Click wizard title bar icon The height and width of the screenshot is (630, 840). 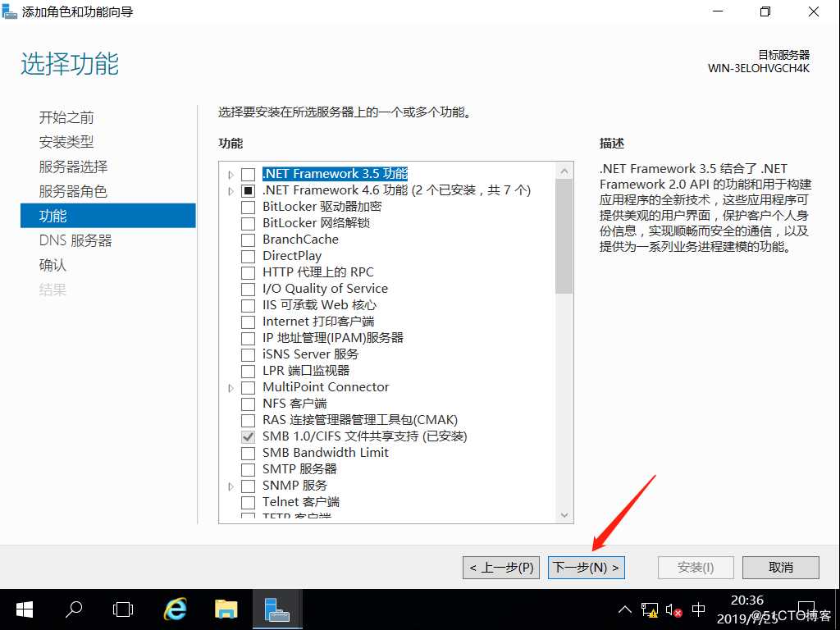point(10,11)
